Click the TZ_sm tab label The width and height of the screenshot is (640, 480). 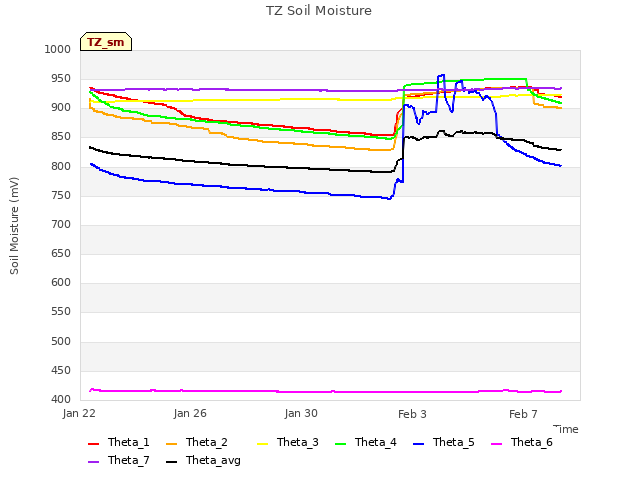tap(105, 42)
